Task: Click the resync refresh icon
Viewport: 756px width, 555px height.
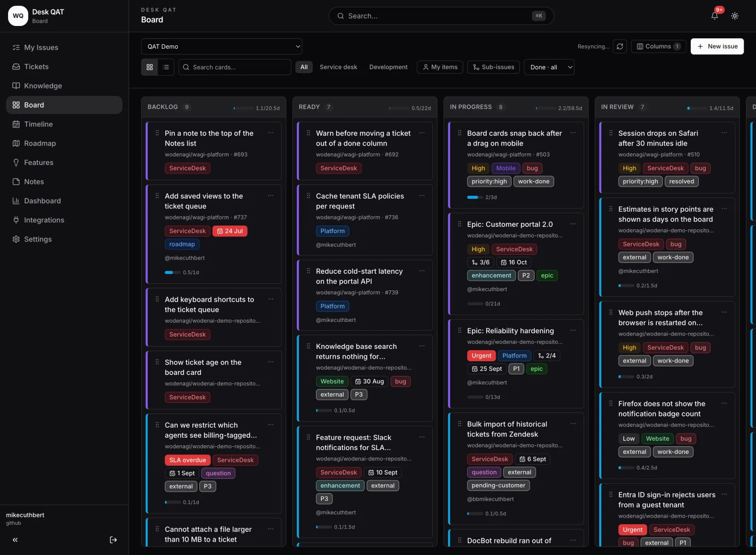Action: coord(620,46)
